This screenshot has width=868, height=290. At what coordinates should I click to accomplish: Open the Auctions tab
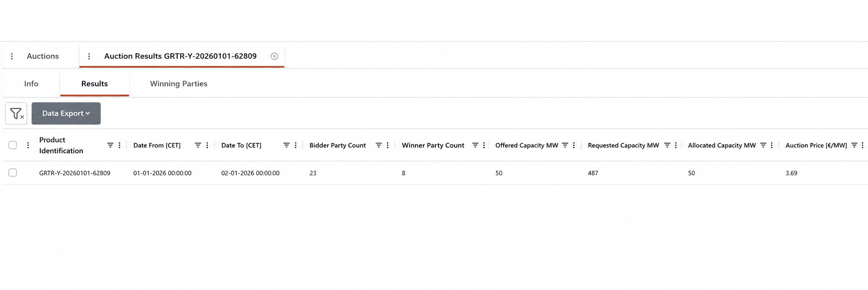pyautogui.click(x=43, y=56)
